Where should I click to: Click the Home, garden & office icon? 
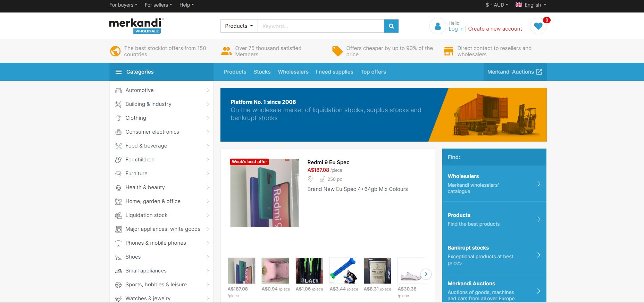118,201
